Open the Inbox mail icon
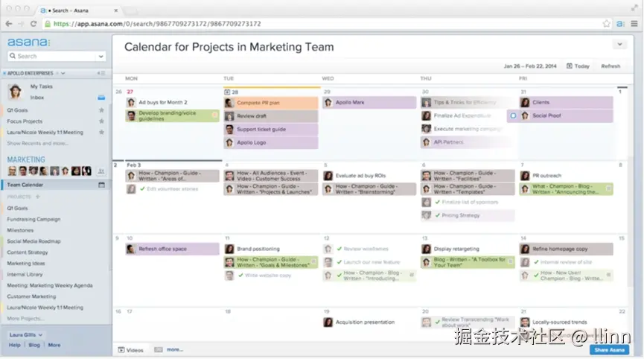This screenshot has width=644, height=359. pyautogui.click(x=101, y=98)
